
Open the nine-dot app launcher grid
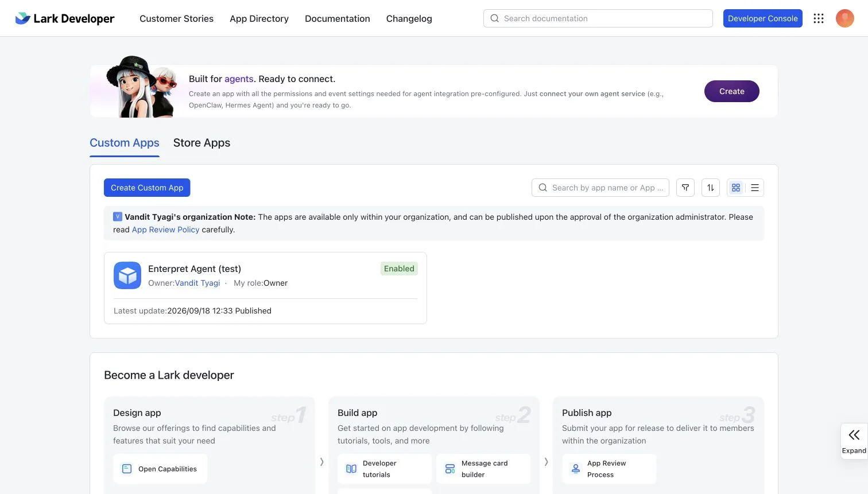coord(819,18)
